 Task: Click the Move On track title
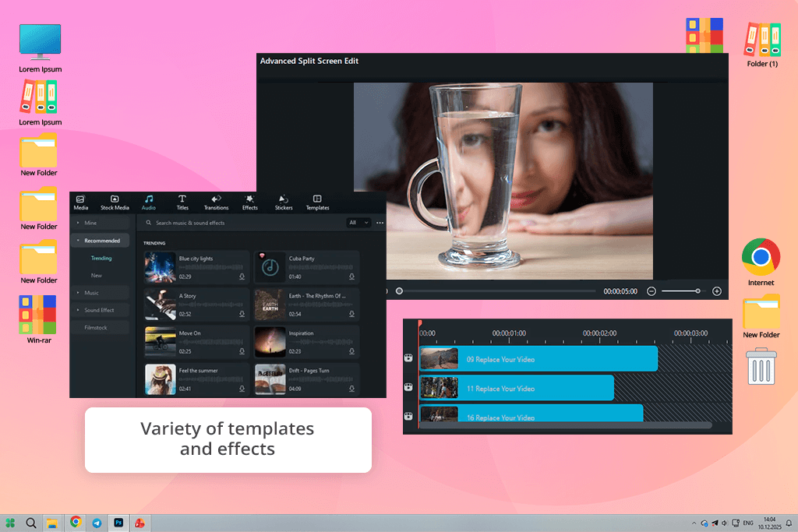tap(190, 333)
